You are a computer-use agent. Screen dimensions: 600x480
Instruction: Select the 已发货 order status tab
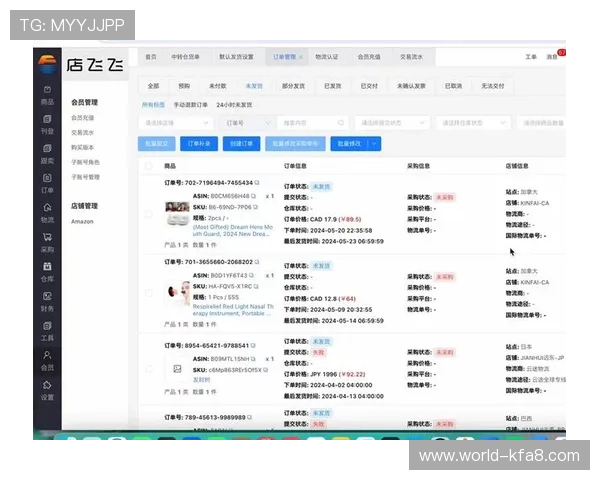click(333, 86)
